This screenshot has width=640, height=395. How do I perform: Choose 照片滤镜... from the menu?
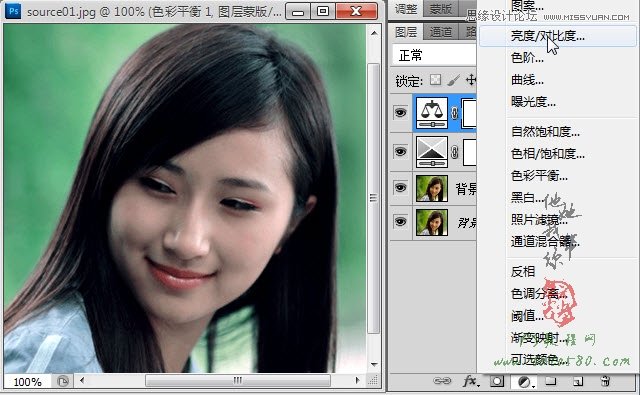[x=539, y=220]
